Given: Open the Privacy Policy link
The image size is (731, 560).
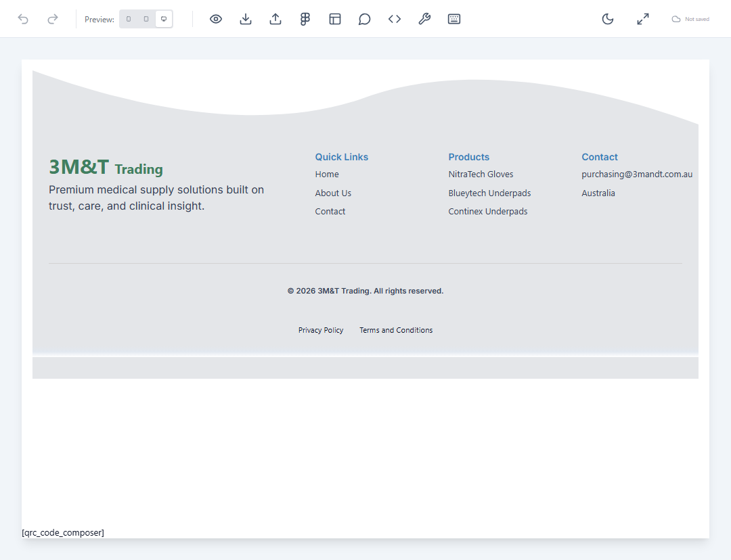Looking at the screenshot, I should pos(321,330).
